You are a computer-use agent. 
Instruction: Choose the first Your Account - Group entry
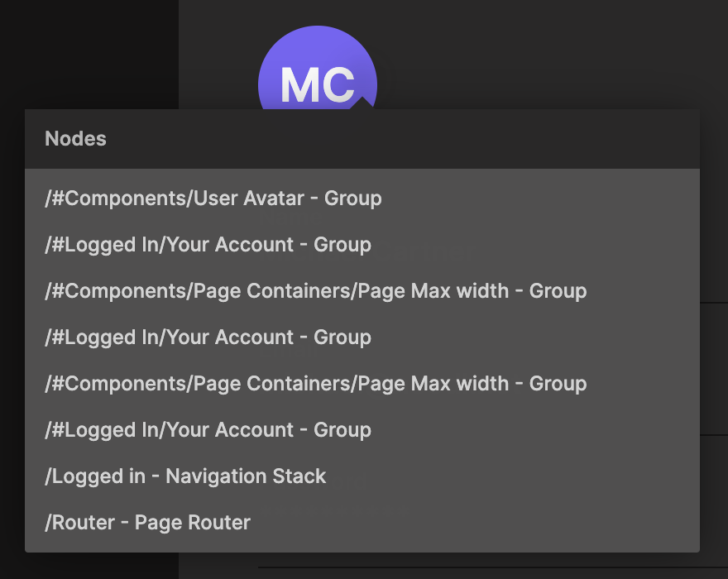[x=208, y=245]
